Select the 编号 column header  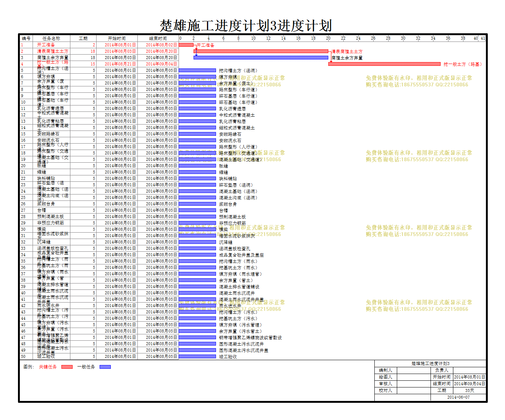26,38
